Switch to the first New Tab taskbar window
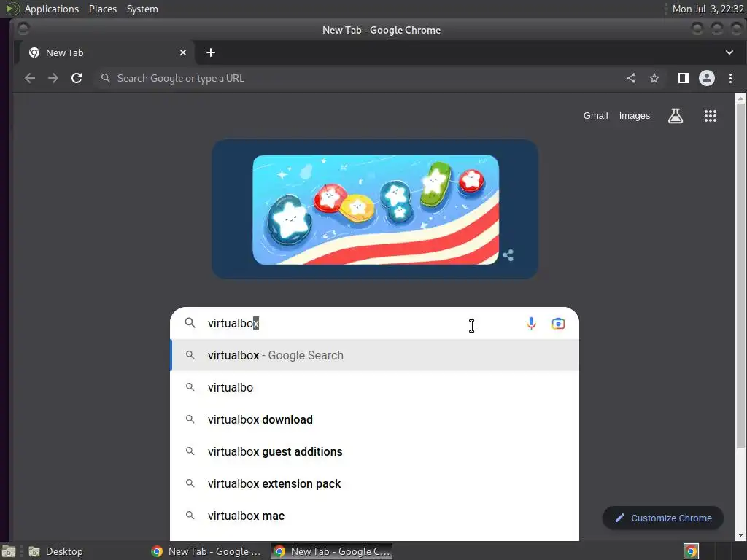 206,551
